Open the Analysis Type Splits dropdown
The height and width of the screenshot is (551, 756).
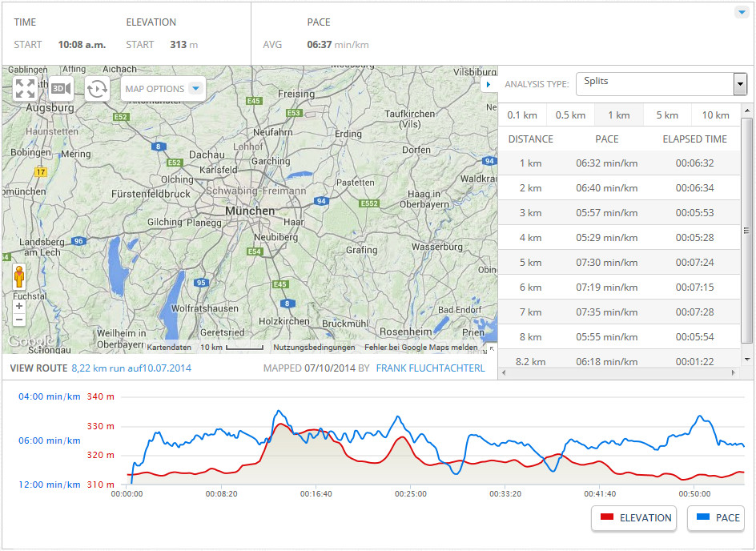(x=661, y=83)
